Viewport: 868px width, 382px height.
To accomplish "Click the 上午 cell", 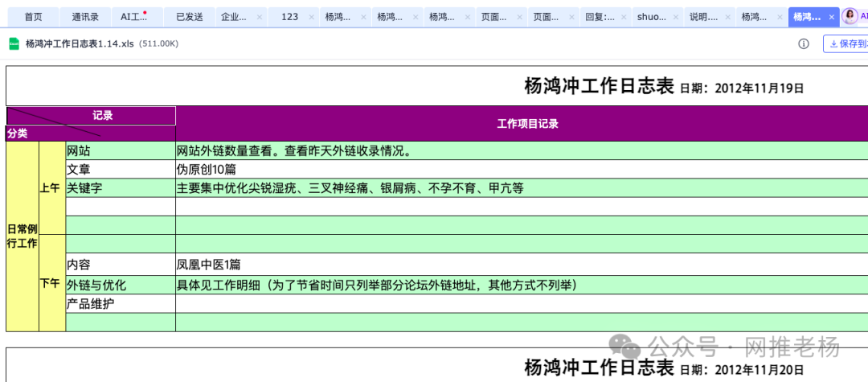I will (52, 187).
